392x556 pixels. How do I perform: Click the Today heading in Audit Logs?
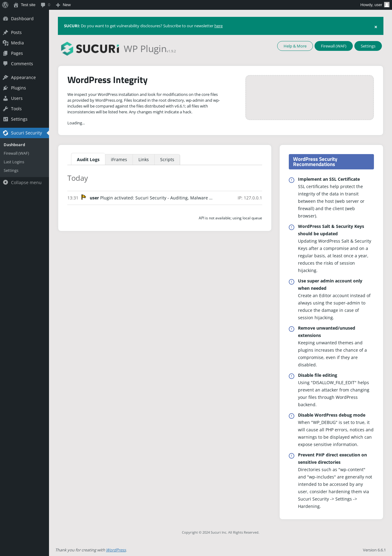point(78,178)
